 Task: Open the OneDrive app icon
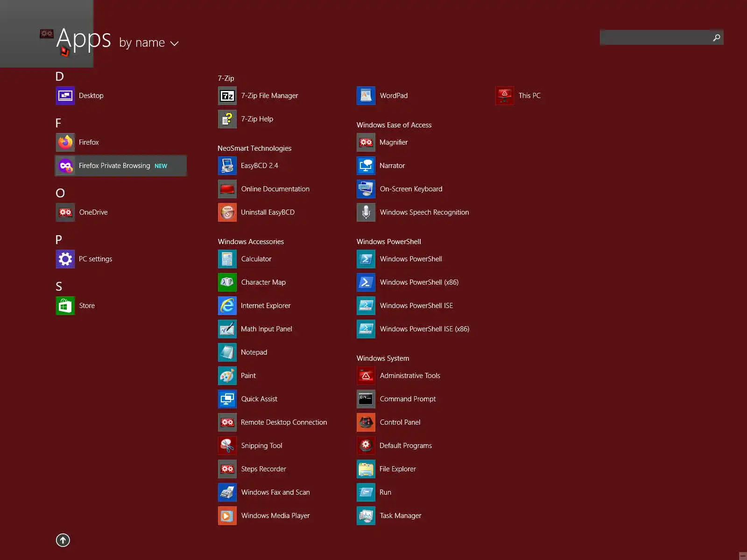tap(65, 212)
